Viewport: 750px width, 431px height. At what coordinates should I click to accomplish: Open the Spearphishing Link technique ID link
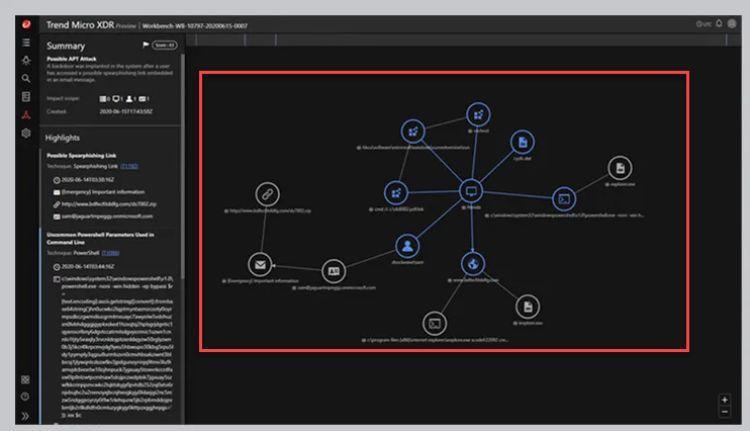click(x=129, y=166)
